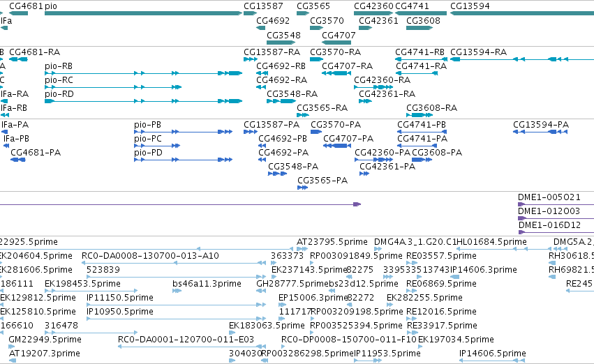594x364 pixels.
Task: Select the CG3570-RA transcript label
Action: click(335, 52)
